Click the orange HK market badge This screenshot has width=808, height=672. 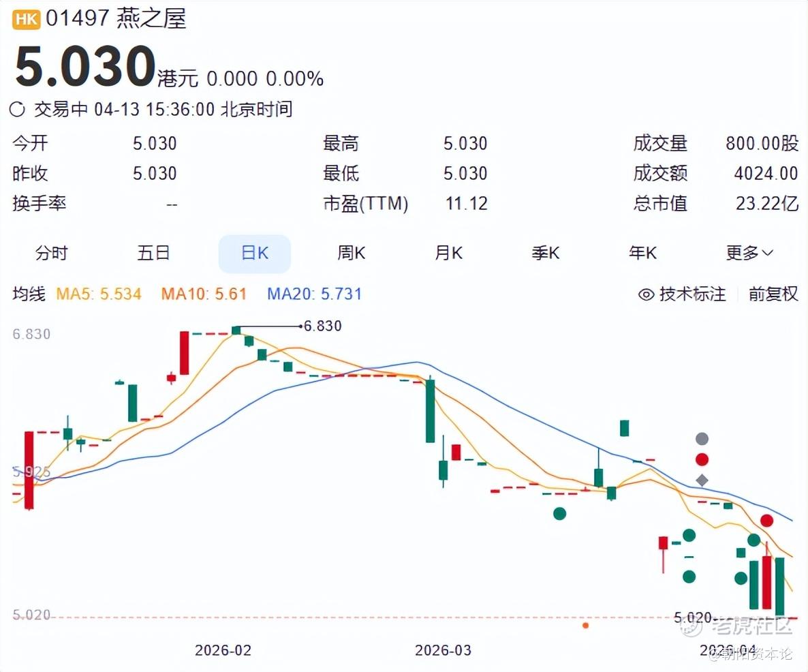point(27,18)
